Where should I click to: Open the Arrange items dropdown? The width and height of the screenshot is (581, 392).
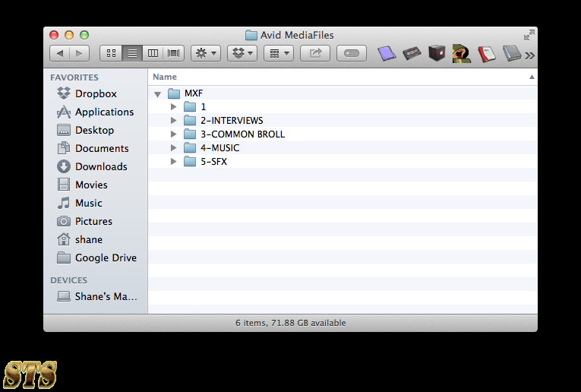pos(279,53)
